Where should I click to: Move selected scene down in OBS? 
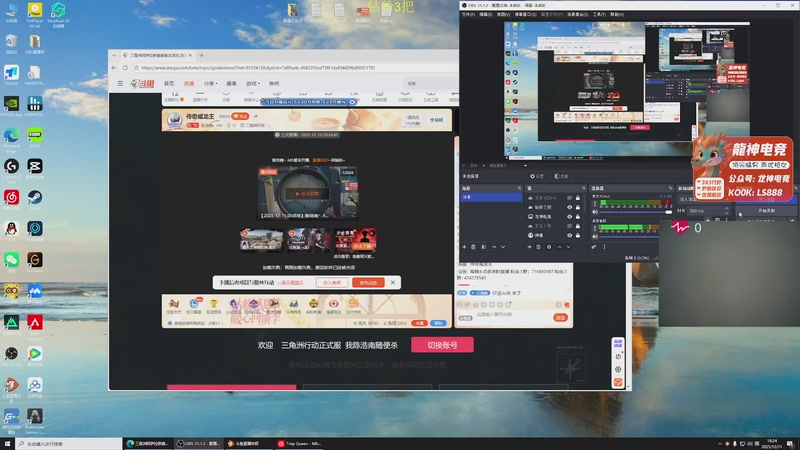[x=503, y=247]
